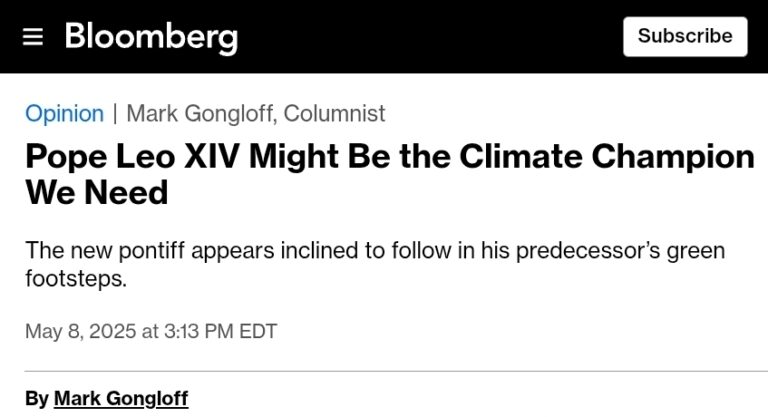
Task: Open the Mark Gongloff byline link
Action: 121,398
